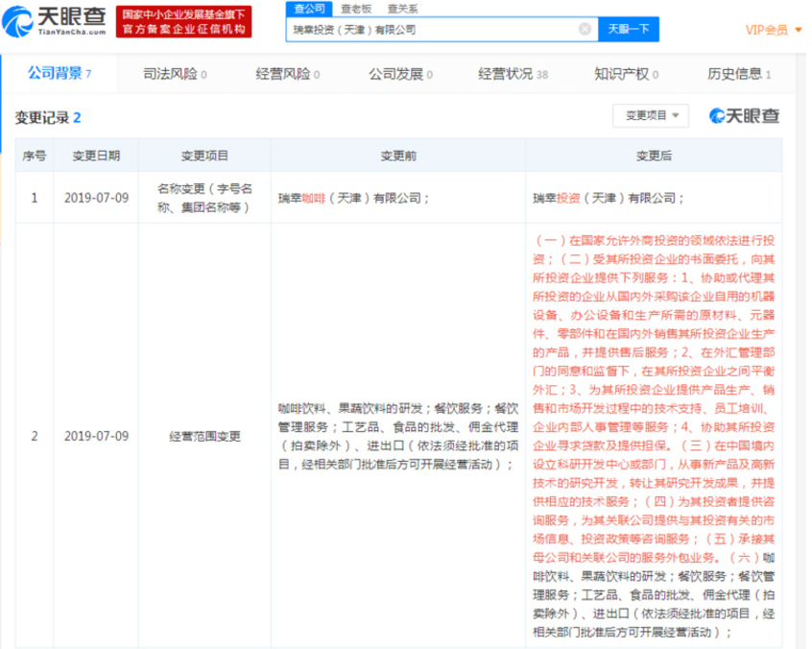Select the 公司背景 tab
812x649 pixels.
pyautogui.click(x=60, y=74)
